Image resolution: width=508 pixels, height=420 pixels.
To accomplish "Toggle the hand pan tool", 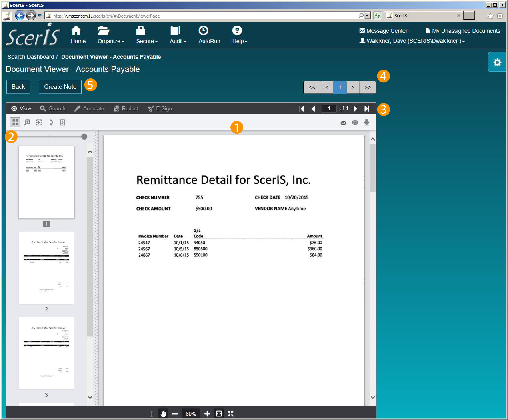I will (163, 414).
